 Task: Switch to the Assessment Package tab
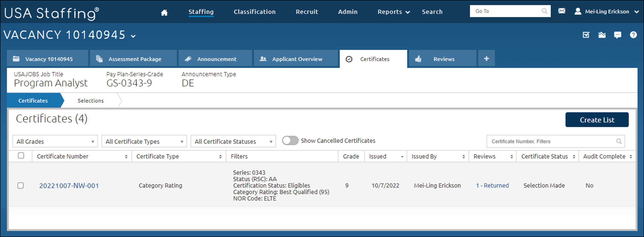[x=133, y=59]
